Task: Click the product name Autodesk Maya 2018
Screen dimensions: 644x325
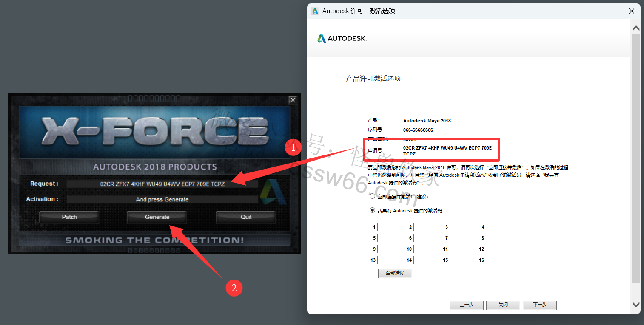Action: (x=427, y=121)
